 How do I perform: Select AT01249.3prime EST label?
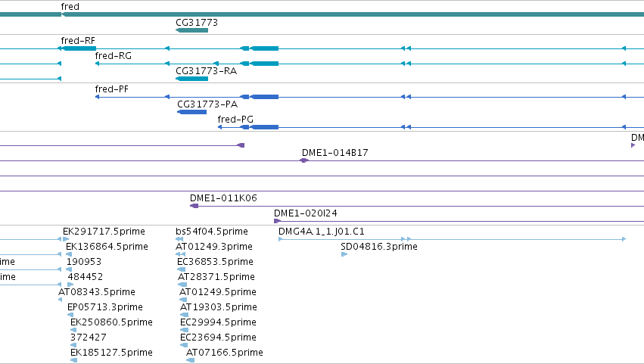coord(214,247)
